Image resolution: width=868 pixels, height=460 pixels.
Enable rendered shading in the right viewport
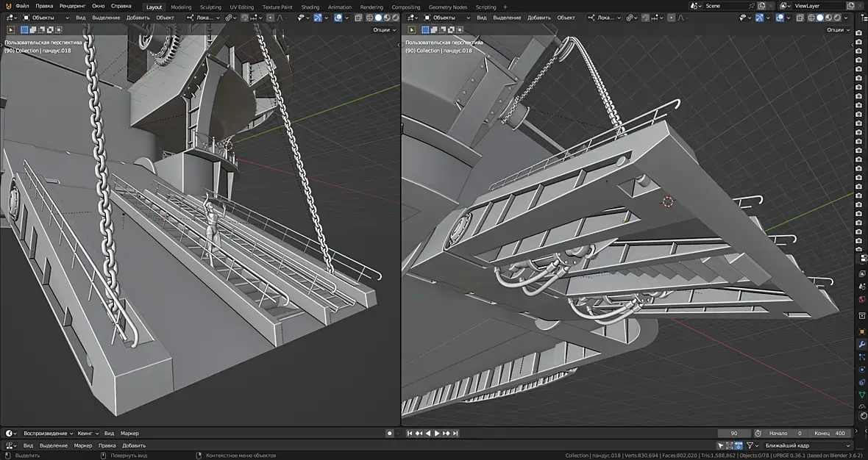[x=837, y=18]
